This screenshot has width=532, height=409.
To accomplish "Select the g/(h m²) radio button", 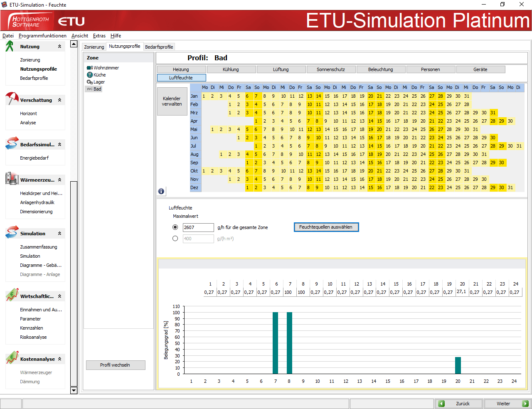I will pos(175,238).
